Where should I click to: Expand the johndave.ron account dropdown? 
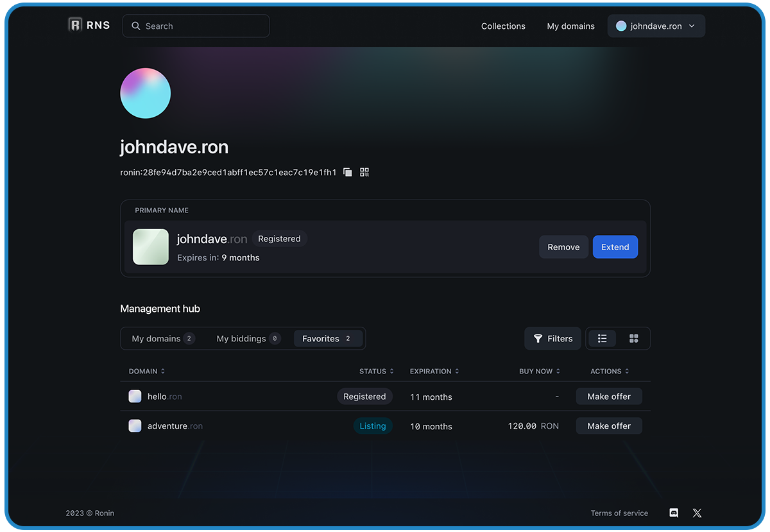click(x=656, y=26)
